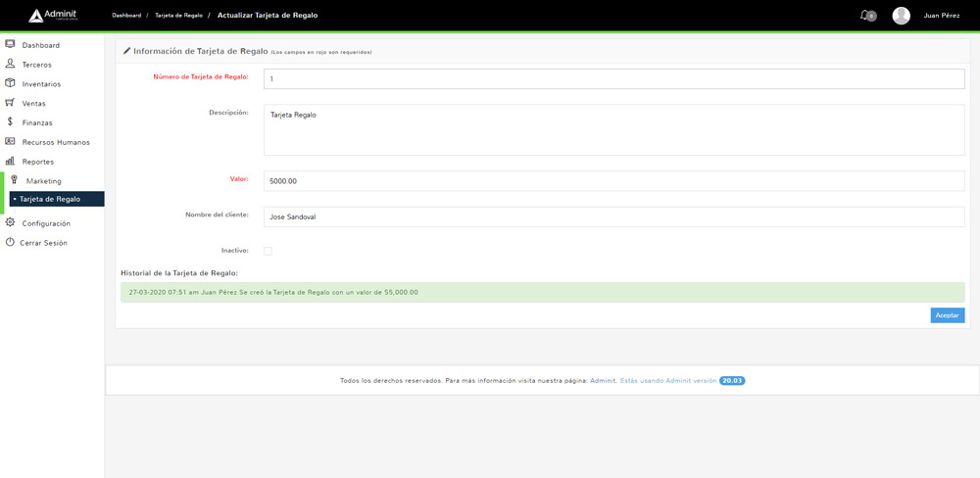Click the Inventarios box icon

pos(10,83)
